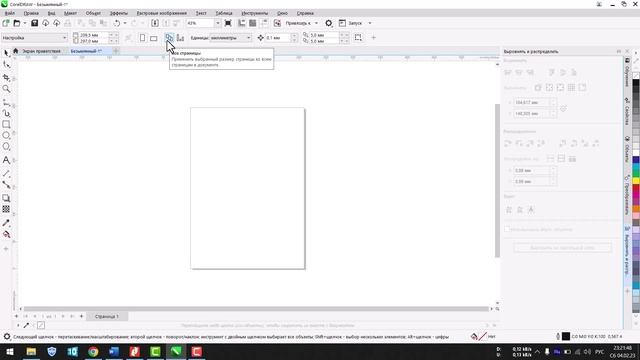The height and width of the screenshot is (360, 640).
Task: Open the Help menu
Action: click(x=305, y=13)
